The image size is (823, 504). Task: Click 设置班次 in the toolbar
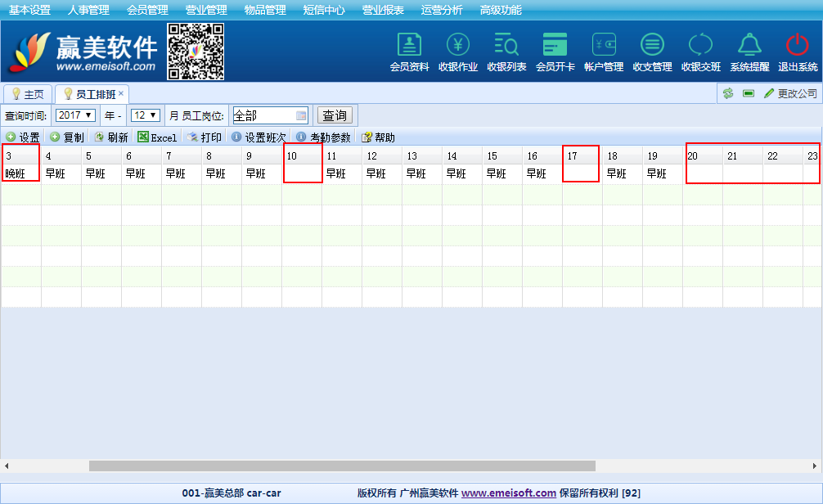click(x=259, y=137)
